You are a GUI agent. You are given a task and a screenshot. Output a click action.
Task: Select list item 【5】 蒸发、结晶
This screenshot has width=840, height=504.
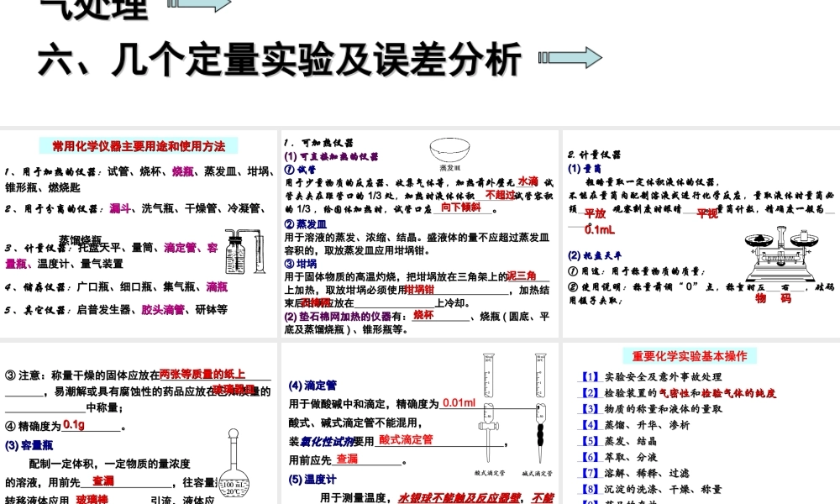pos(619,441)
